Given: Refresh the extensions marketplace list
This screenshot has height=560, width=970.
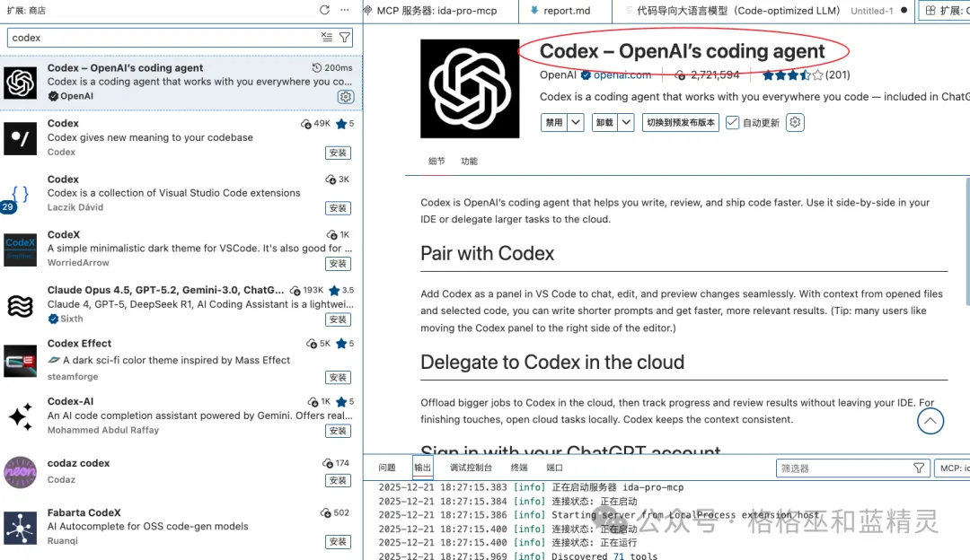Looking at the screenshot, I should pyautogui.click(x=324, y=10).
